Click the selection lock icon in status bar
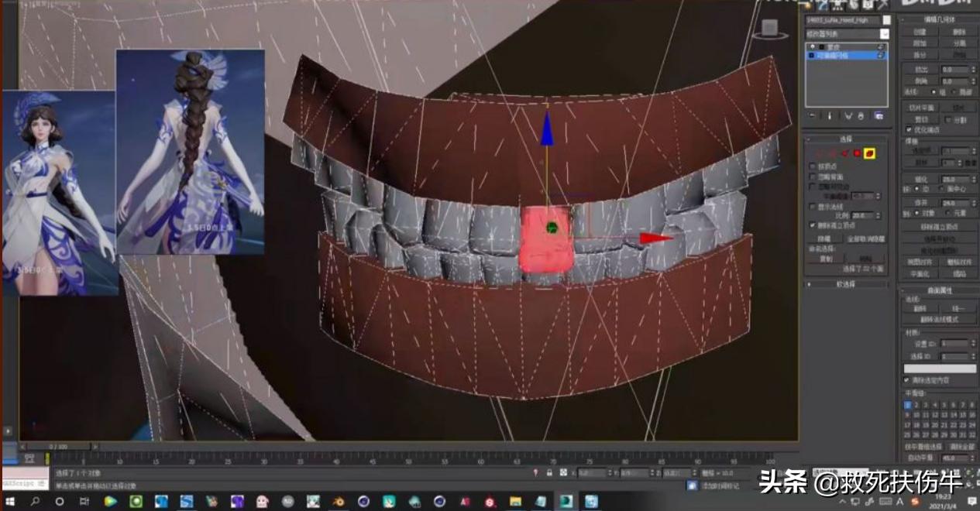980x511 pixels. coord(549,472)
